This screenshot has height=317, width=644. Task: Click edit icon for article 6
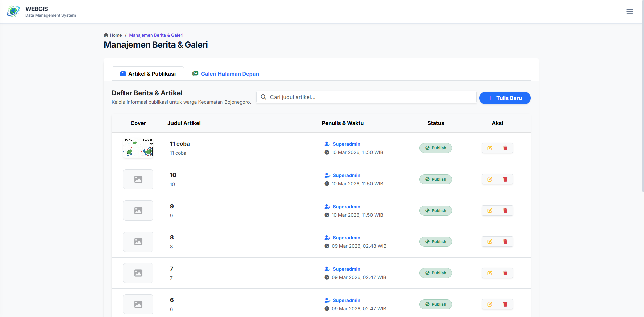point(490,304)
